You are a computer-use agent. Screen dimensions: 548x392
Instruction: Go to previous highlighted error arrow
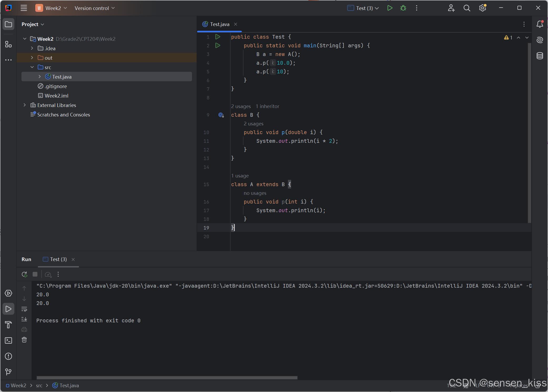pyautogui.click(x=519, y=38)
